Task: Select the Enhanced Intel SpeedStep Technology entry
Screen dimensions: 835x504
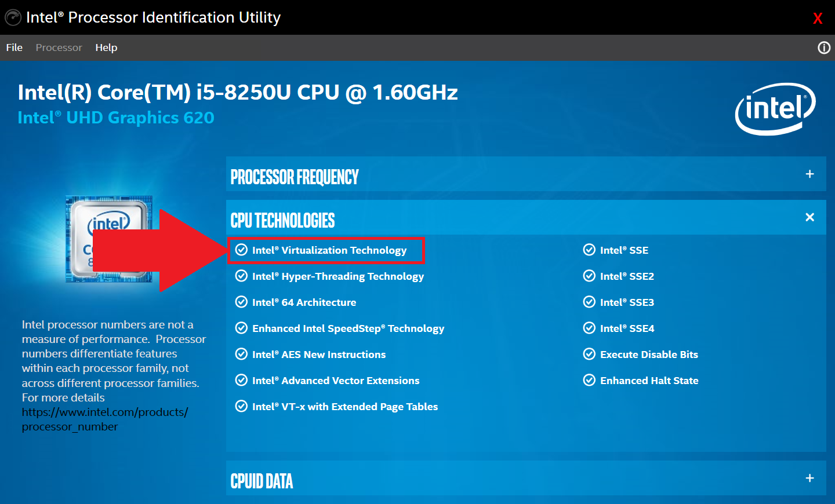Action: pyautogui.click(x=348, y=328)
